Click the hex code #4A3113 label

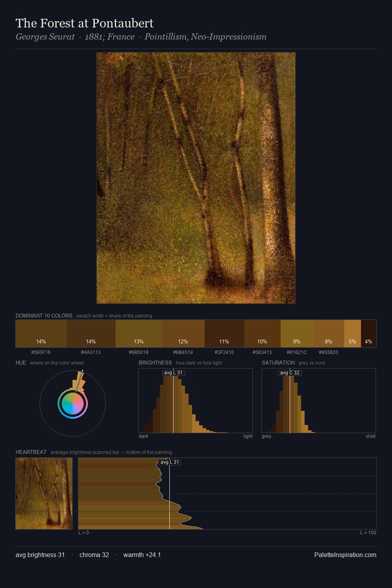91,352
